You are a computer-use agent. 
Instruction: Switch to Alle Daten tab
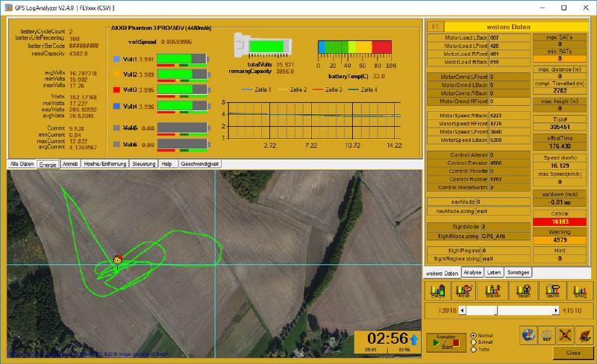pos(22,163)
